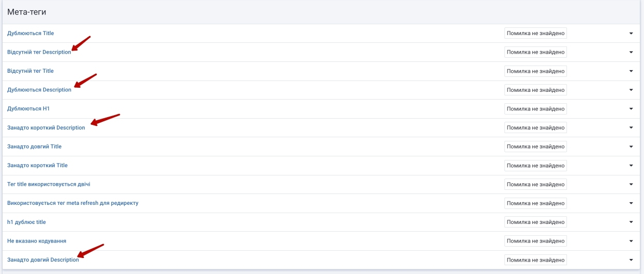
Task: Expand the 'Відсутній тег Description' row arrow
Action: click(631, 52)
